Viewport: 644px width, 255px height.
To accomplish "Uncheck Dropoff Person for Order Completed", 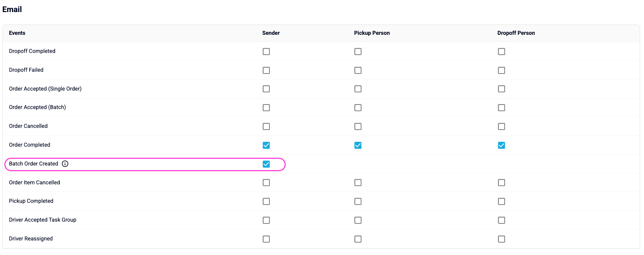I will [x=501, y=145].
